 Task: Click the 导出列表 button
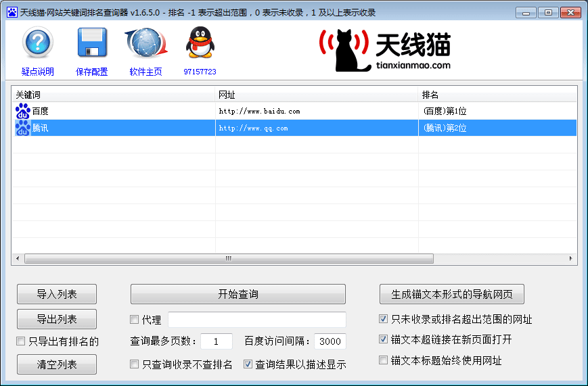[57, 319]
